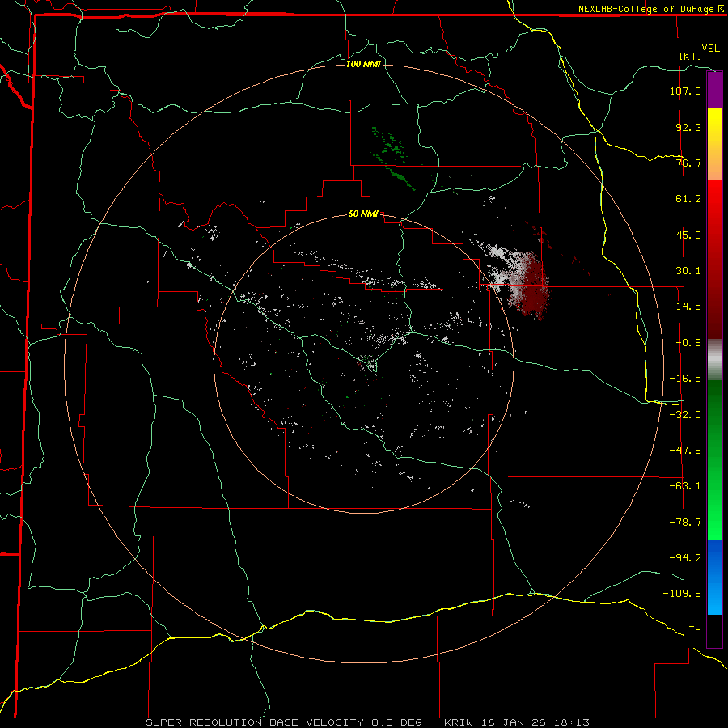Click the -0.9 legend value
This screenshot has height=728, width=728.
[688, 343]
